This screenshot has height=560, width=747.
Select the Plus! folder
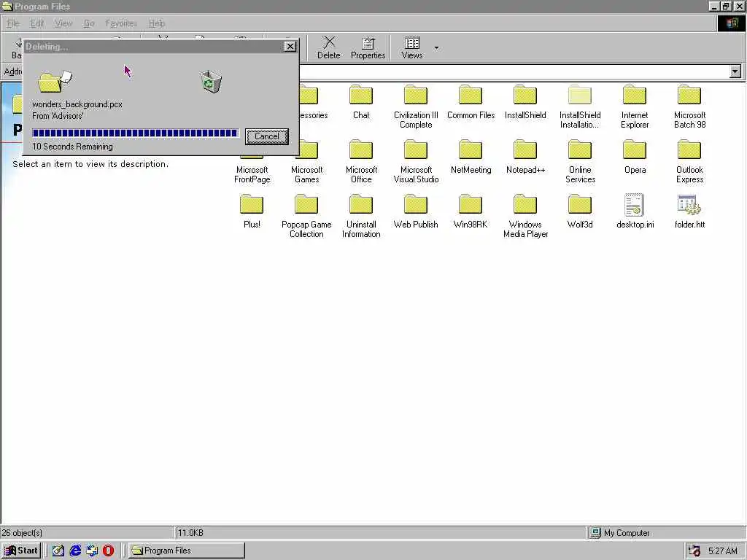252,212
